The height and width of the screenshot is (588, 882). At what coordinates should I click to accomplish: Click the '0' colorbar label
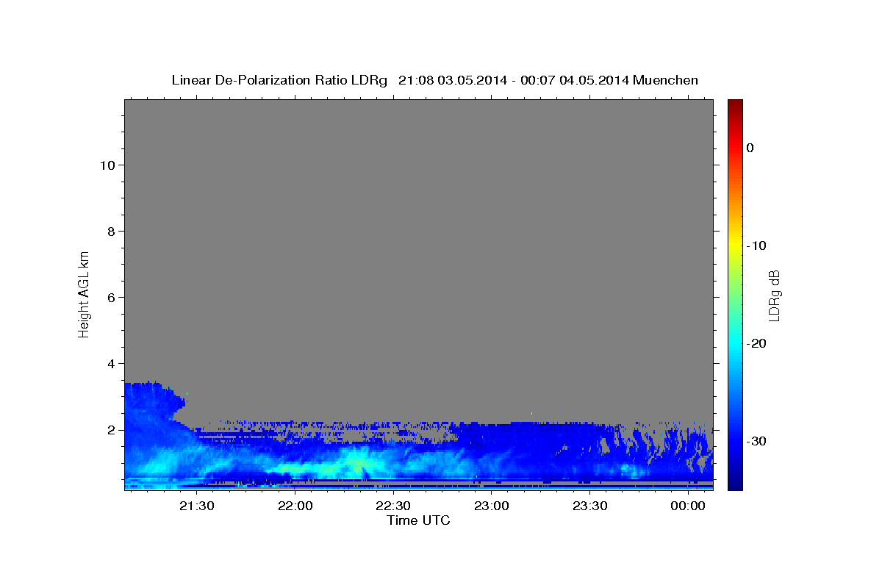click(x=750, y=148)
